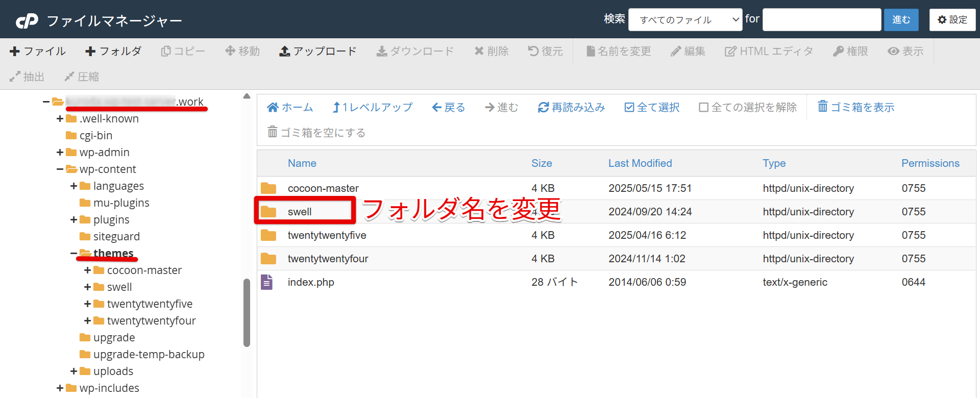Open settings (設定) gear button
The height and width of the screenshot is (398, 980).
pyautogui.click(x=952, y=20)
